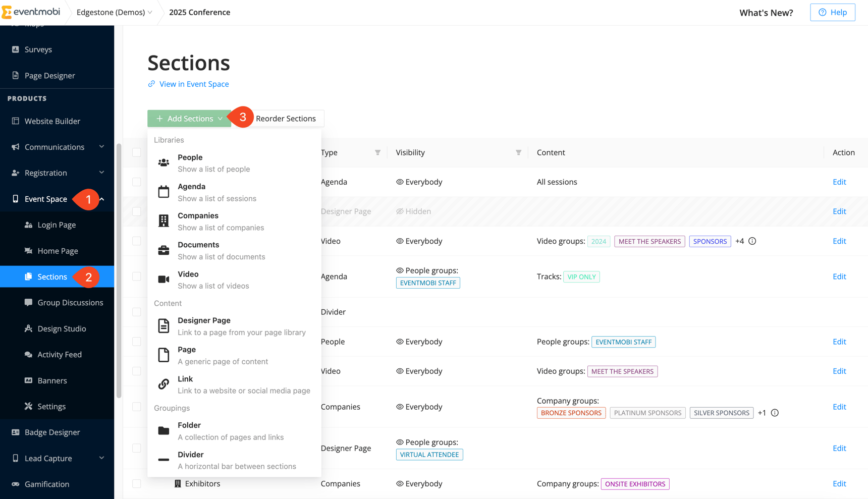Viewport: 868px width, 499px height.
Task: Expand the Communications sidebar menu
Action: [x=54, y=147]
